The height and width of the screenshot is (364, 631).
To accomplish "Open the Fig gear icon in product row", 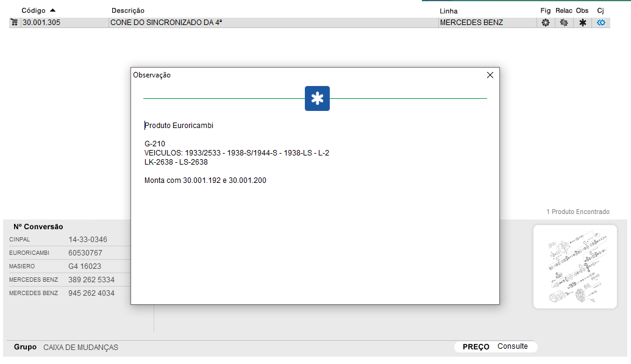I will coord(545,23).
